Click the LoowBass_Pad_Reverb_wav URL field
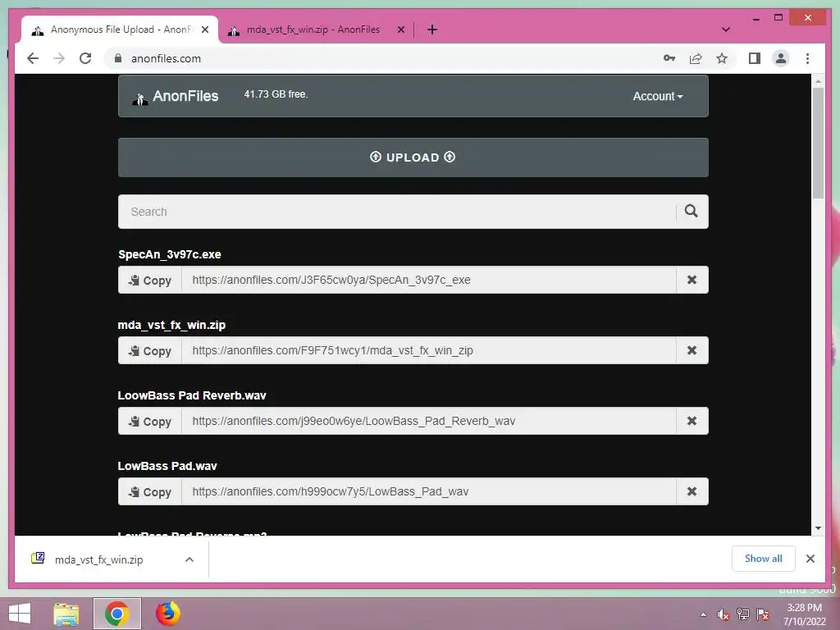The image size is (840, 630). click(x=428, y=421)
